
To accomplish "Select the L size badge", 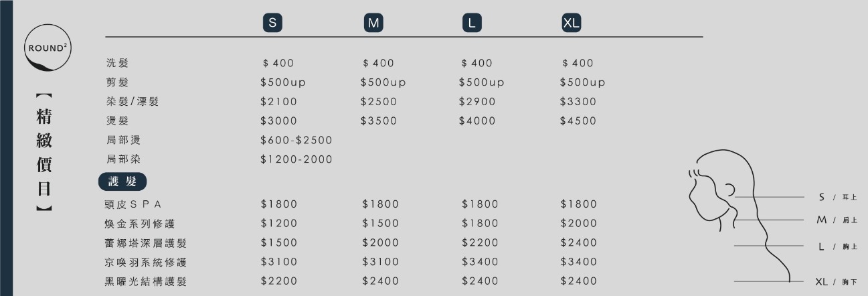I will [472, 23].
